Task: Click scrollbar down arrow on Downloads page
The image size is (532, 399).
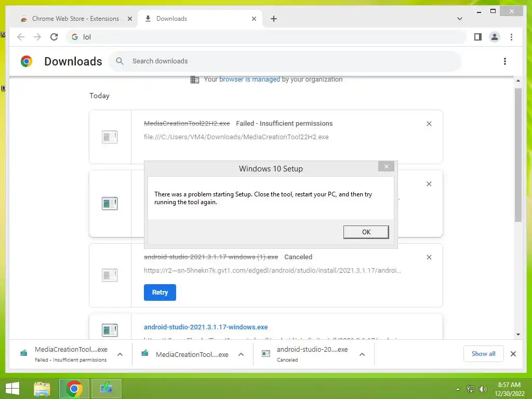Action: [x=518, y=335]
